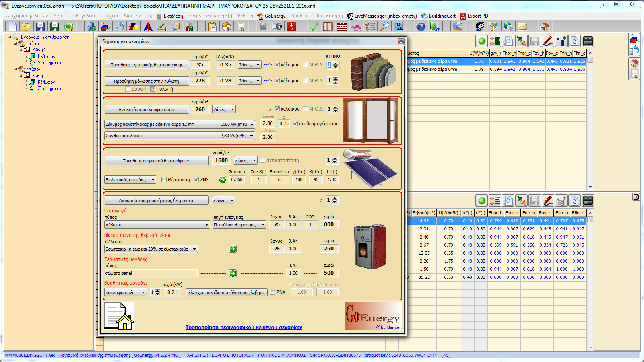The image size is (644, 362).
Task: Click the yellow envelope mail icon
Action: click(522, 27)
